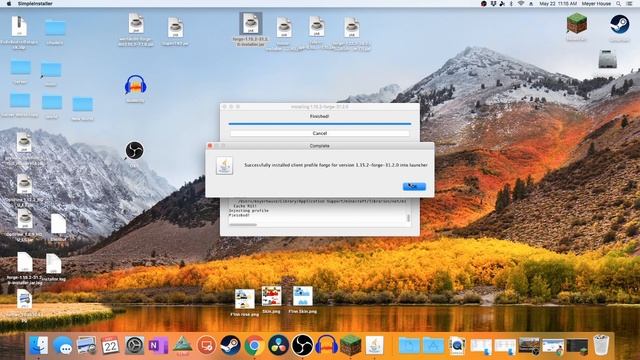Confirm the Complete dialog with OK
Viewport: 640px width, 360px height.
coord(414,186)
